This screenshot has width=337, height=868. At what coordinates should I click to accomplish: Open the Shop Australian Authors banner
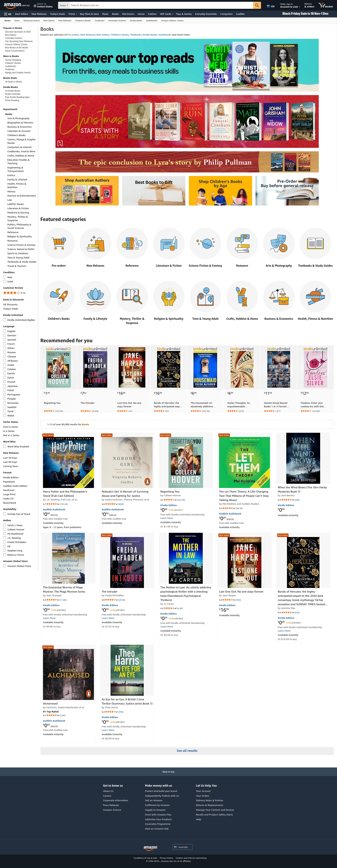(x=87, y=191)
